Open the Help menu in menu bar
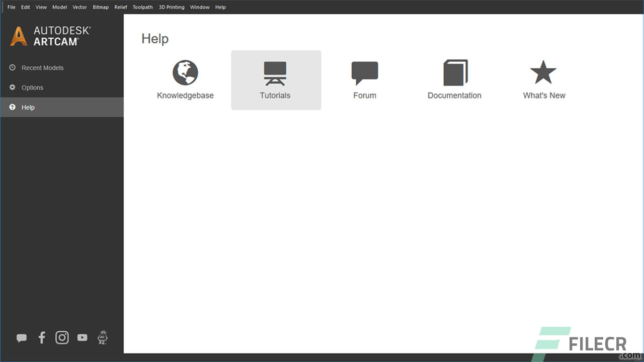 coord(220,7)
